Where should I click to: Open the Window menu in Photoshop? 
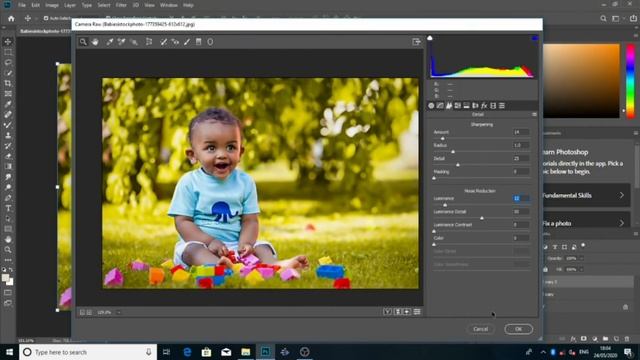point(169,5)
